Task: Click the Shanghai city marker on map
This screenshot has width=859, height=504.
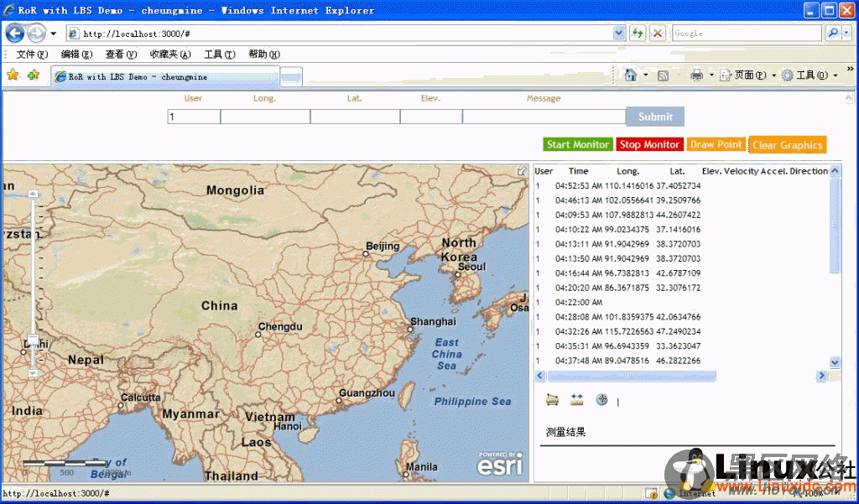Action: pyautogui.click(x=409, y=330)
